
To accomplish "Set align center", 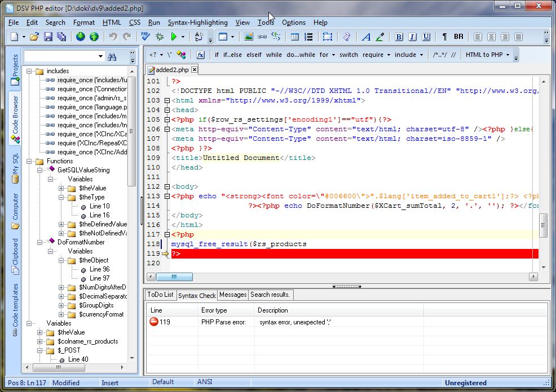I will pos(491,37).
